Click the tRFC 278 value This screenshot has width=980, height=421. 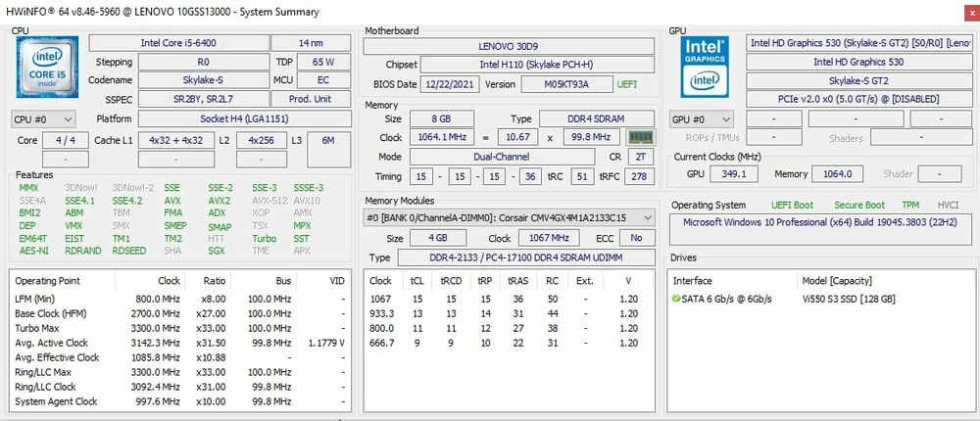click(640, 177)
